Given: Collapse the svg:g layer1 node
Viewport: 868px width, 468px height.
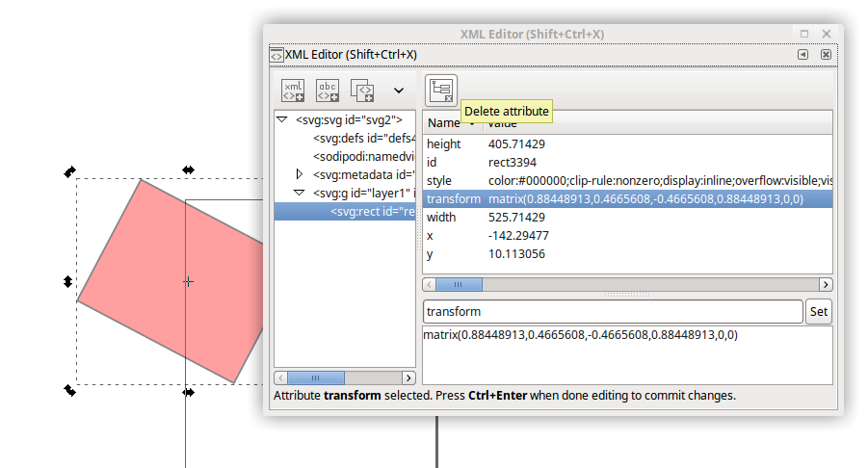Looking at the screenshot, I should (x=300, y=193).
